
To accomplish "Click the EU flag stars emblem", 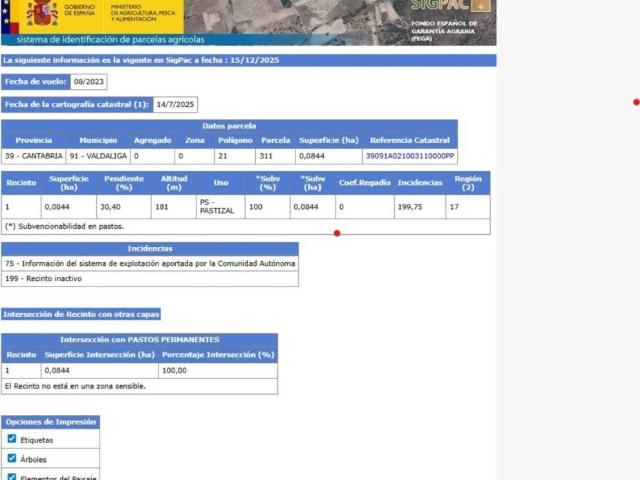I will tap(5, 13).
